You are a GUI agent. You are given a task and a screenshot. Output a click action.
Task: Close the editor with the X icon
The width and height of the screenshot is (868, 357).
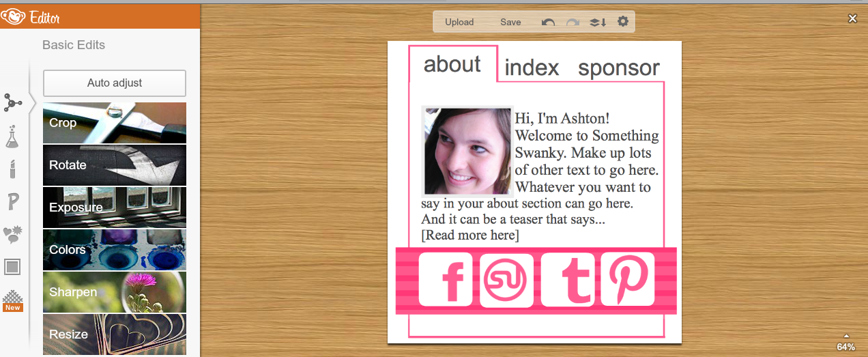coord(852,18)
